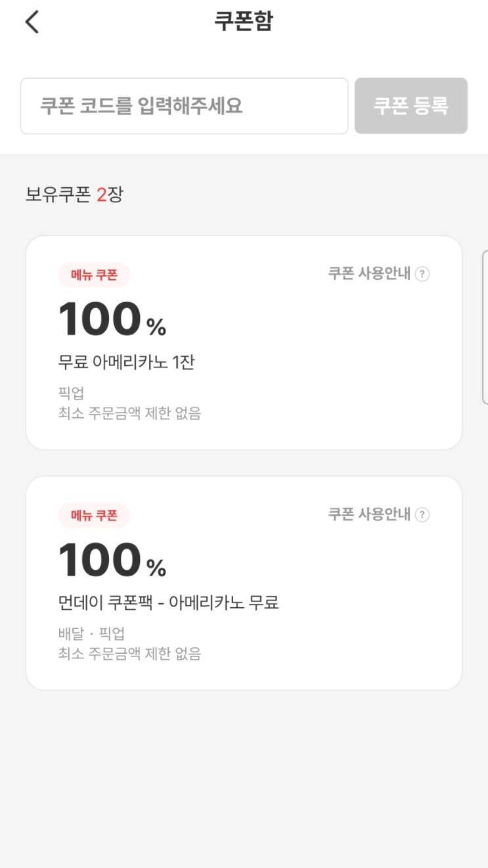Tap the 메뉴 쿠폰 badge on 먼데이 쿠폰팩 coupon
The image size is (488, 868).
pos(94,515)
